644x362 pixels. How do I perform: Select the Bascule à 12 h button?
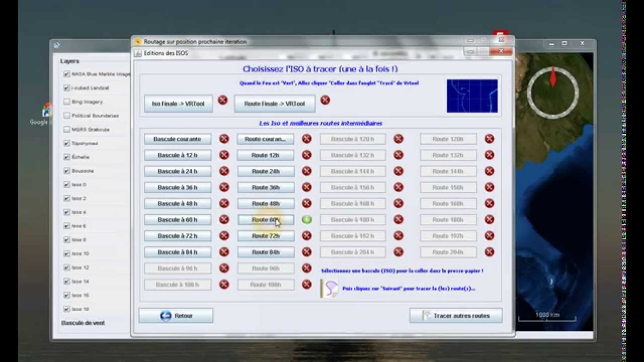click(x=178, y=155)
